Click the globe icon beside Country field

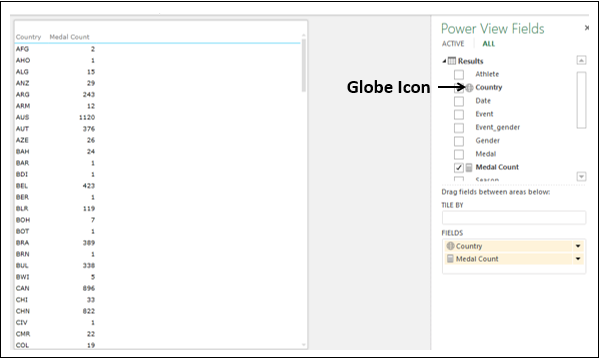click(x=469, y=88)
